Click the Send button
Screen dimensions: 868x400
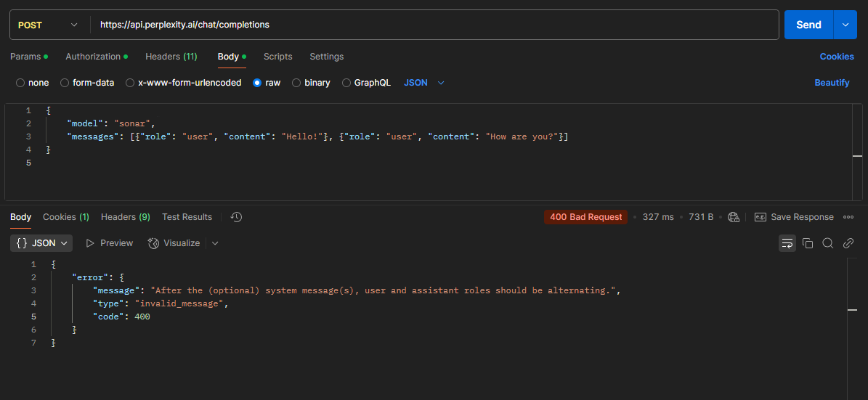808,25
